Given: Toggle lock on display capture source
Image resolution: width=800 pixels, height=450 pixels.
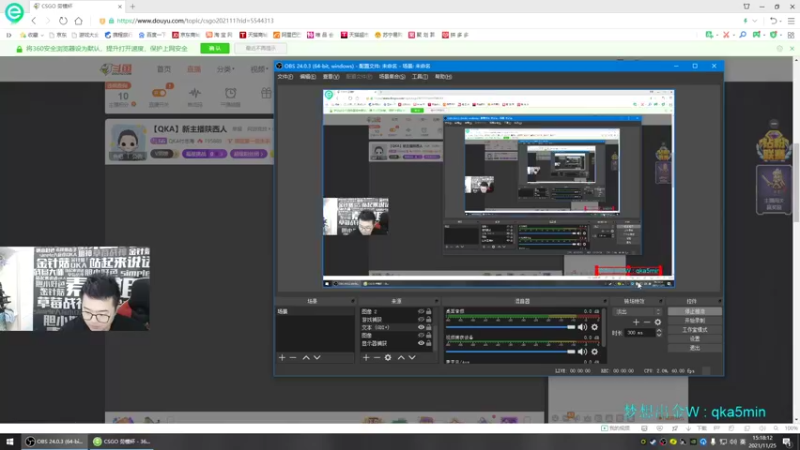Looking at the screenshot, I should click(429, 343).
